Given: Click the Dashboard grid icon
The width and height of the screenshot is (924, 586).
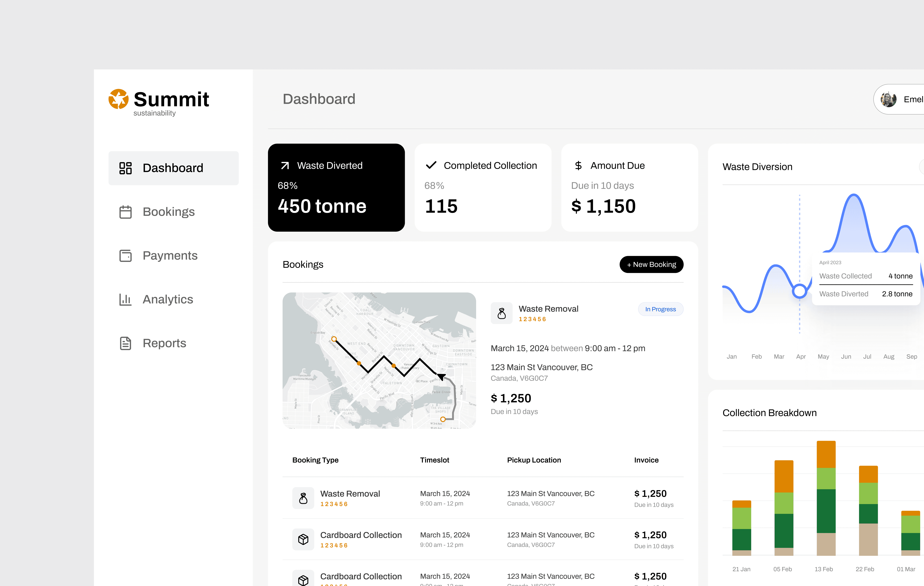Looking at the screenshot, I should pos(125,168).
